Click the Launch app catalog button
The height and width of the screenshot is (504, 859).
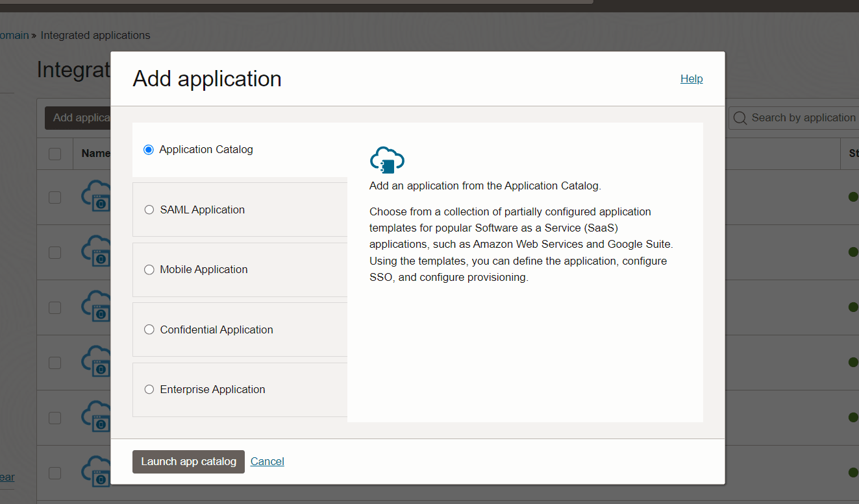pos(188,461)
